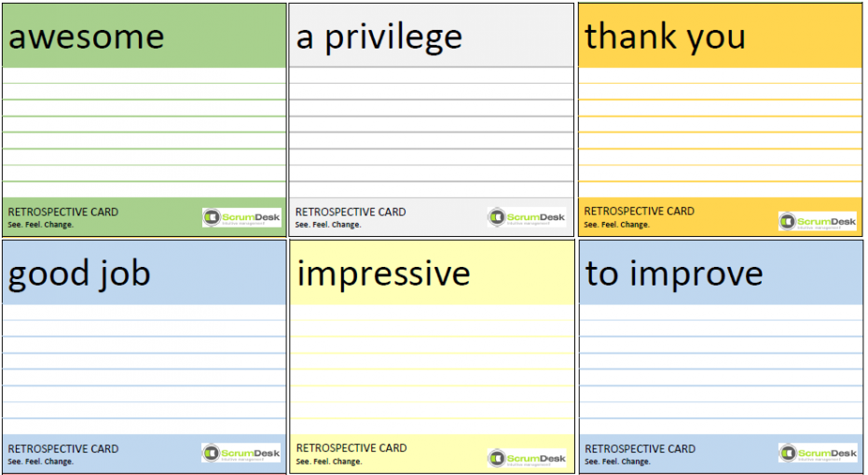Image resolution: width=868 pixels, height=475 pixels.
Task: Click lined writing area of impressive card
Action: [432, 370]
